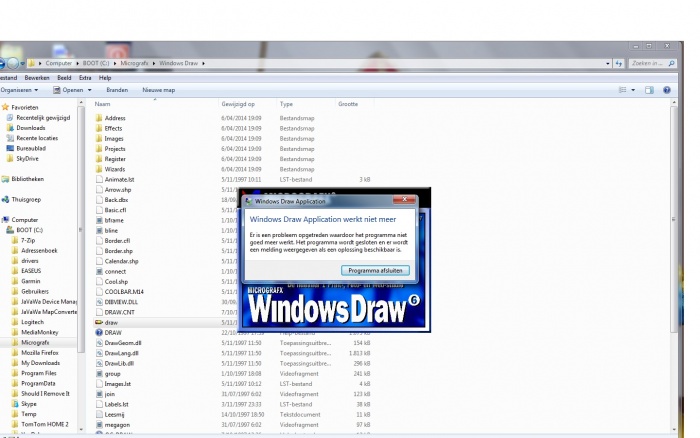Open the Bewerken menu
This screenshot has width=700, height=438.
point(37,78)
